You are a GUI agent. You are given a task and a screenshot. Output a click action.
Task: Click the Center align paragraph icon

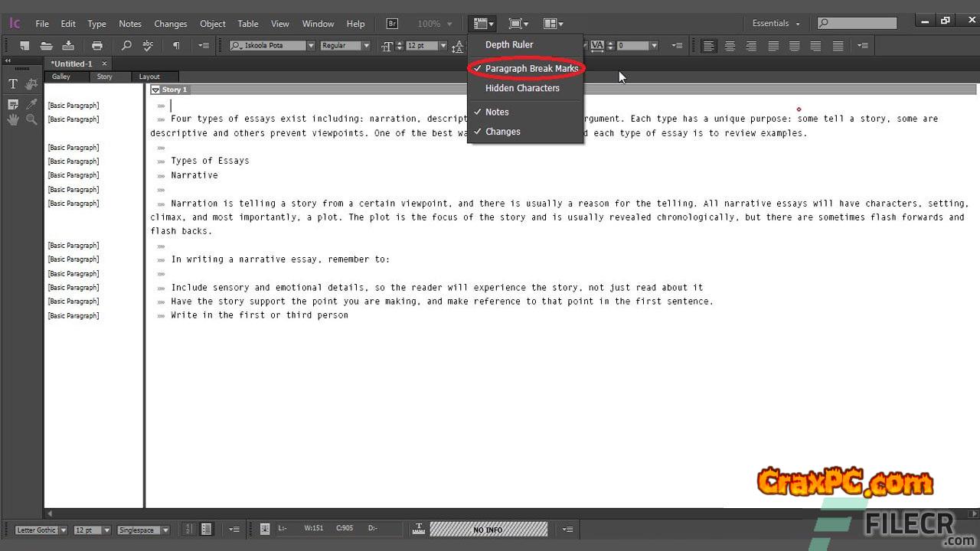click(730, 46)
